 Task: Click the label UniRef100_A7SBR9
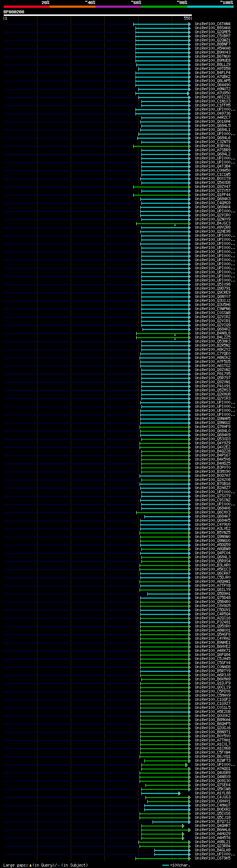[x=213, y=150]
